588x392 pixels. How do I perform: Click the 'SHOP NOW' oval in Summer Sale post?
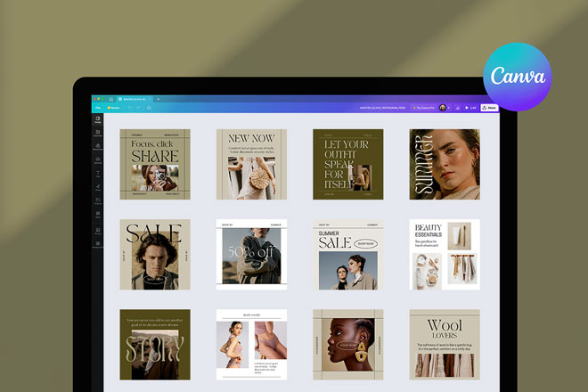pyautogui.click(x=365, y=243)
